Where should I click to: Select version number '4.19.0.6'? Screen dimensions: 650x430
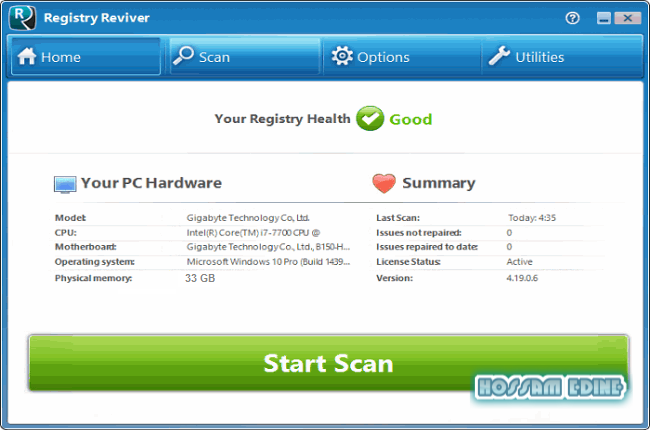(x=522, y=278)
